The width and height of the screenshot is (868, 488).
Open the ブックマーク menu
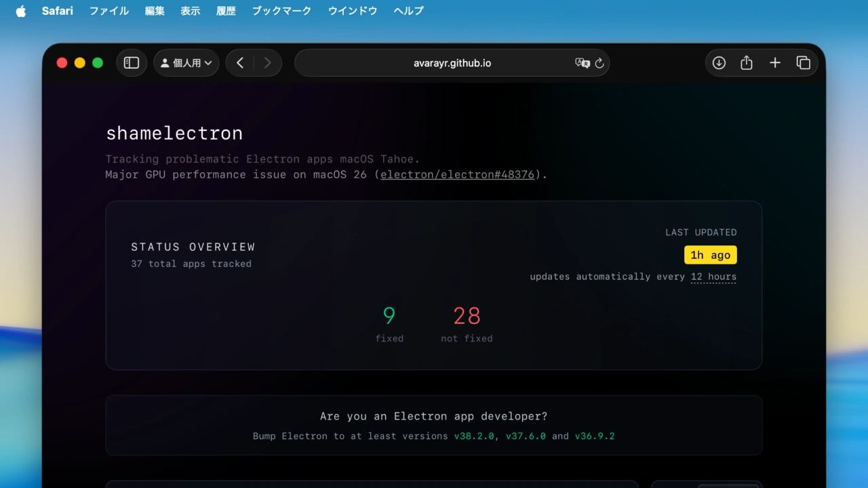coord(281,11)
